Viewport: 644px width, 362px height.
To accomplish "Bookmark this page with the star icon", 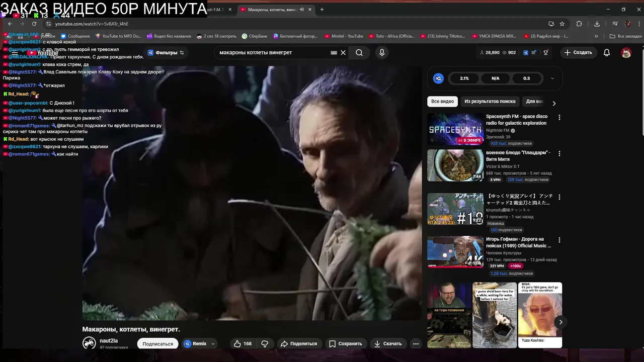I will (x=562, y=24).
